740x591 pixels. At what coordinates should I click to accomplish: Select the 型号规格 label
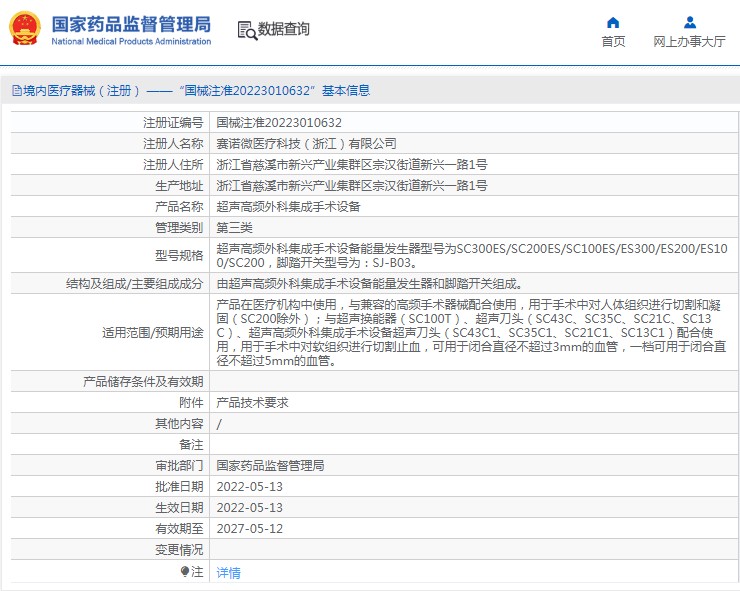pyautogui.click(x=179, y=255)
